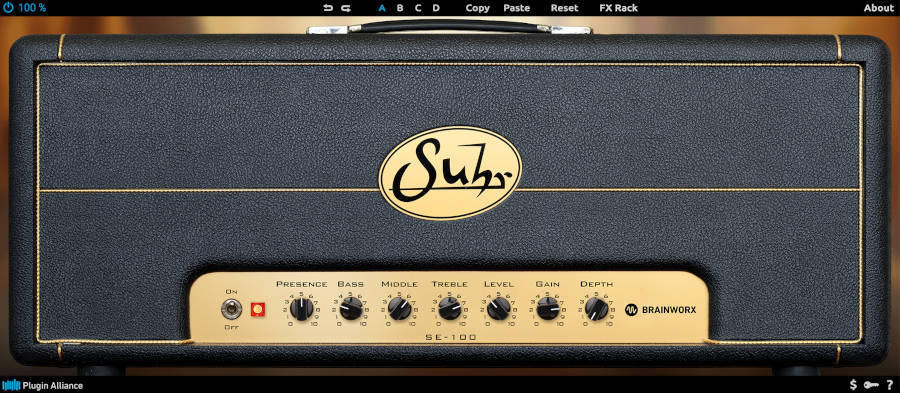Click the Suhr oval logo badge

tap(450, 173)
